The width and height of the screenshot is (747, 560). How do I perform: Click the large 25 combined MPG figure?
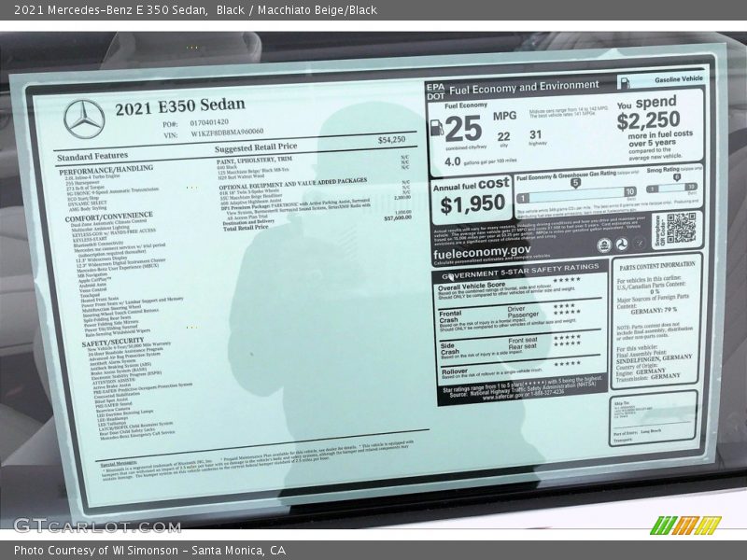[x=463, y=129]
